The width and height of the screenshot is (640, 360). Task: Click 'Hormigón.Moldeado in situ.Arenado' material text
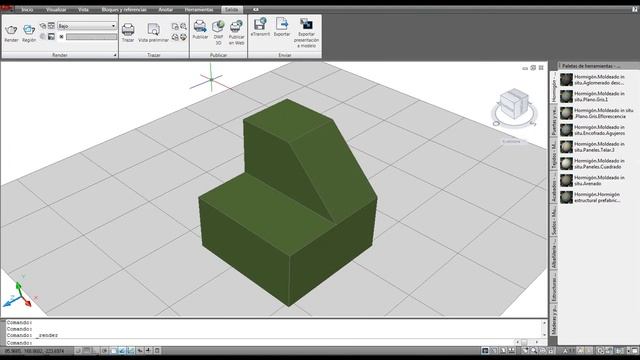[599, 180]
